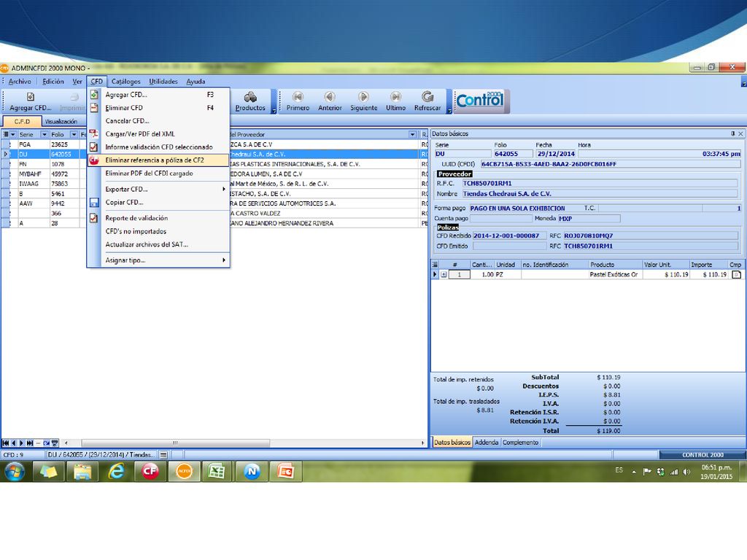This screenshot has height=560, width=747.
Task: Switch to the C.F.D tab
Action: 22,122
